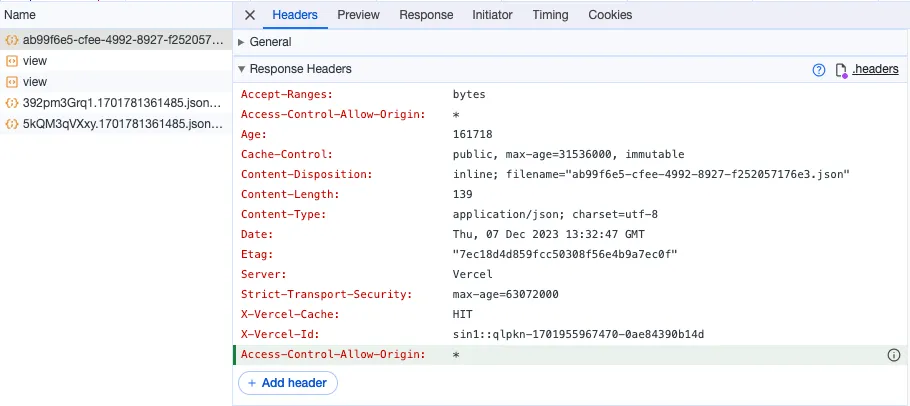910x406 pixels.
Task: Click the Cache-Control header name
Action: (287, 155)
